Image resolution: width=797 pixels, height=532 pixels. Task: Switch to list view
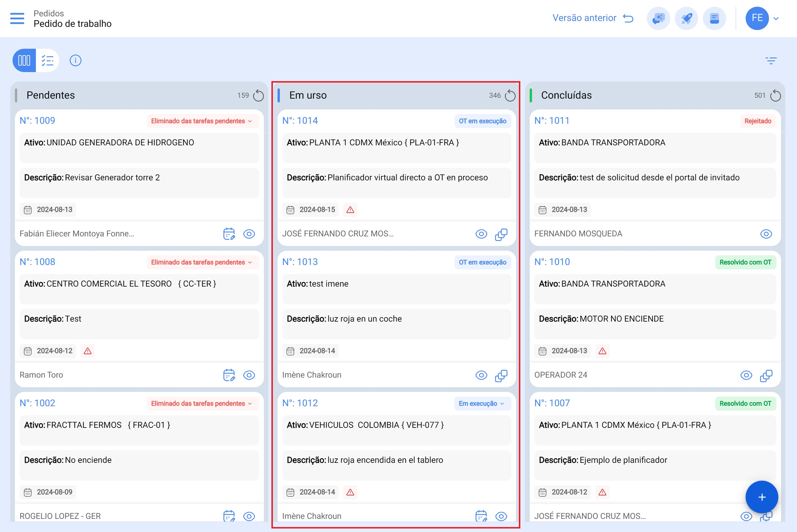tap(48, 60)
